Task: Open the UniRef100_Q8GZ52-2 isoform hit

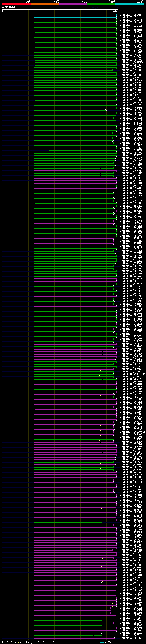Action: coord(133,63)
